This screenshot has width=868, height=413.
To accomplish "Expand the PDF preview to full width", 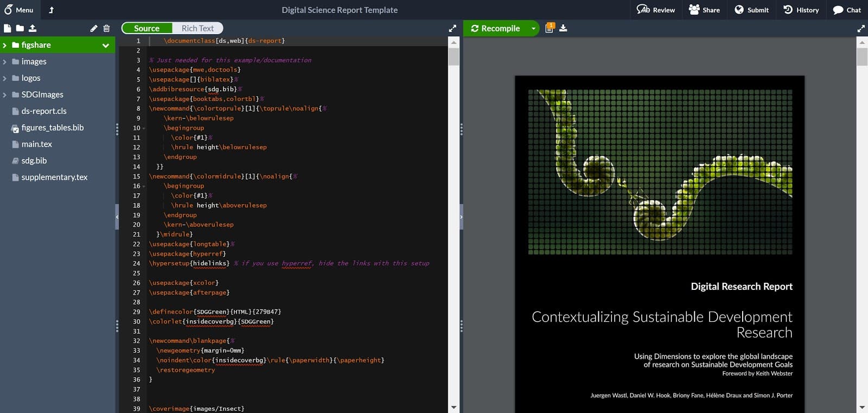I will 860,28.
